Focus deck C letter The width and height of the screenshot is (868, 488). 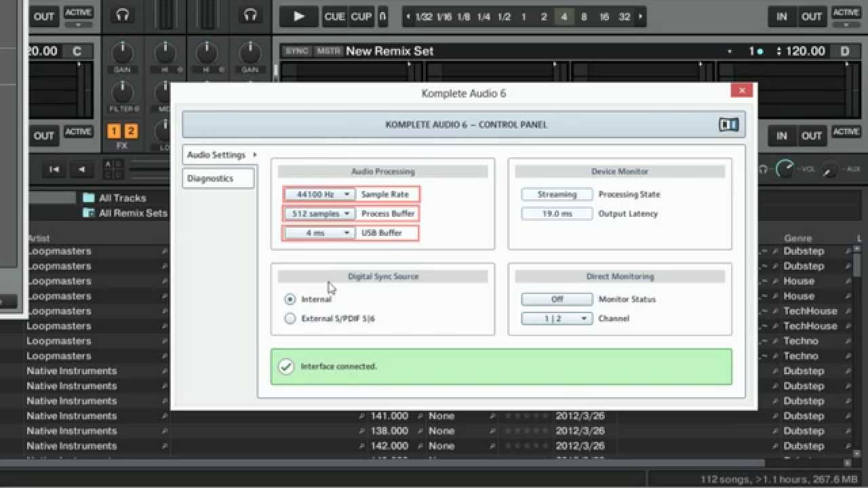tap(77, 51)
